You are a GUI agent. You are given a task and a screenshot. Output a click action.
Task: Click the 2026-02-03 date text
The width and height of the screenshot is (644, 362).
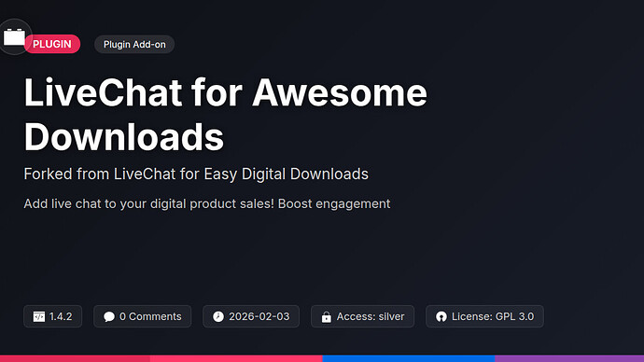click(x=259, y=316)
